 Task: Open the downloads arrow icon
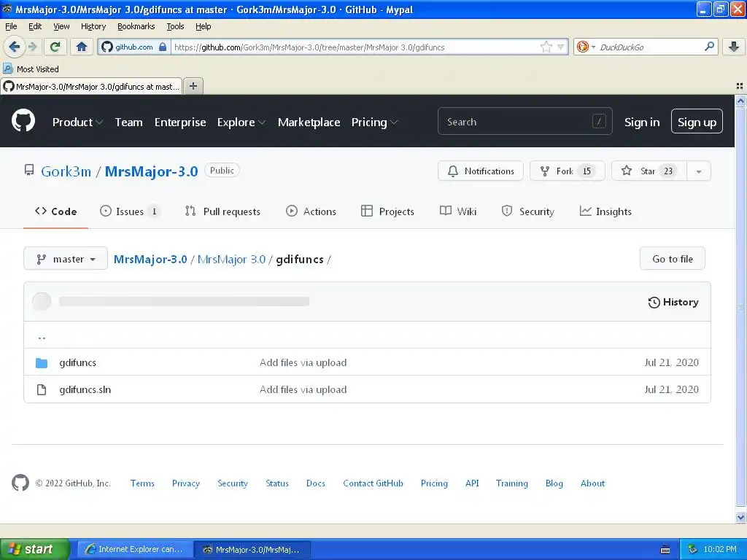pos(734,47)
